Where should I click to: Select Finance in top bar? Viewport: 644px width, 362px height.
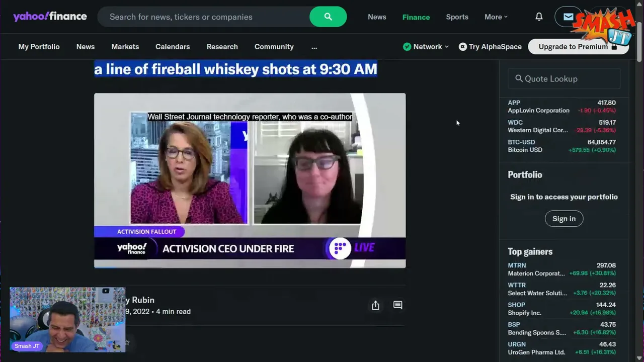pos(416,17)
